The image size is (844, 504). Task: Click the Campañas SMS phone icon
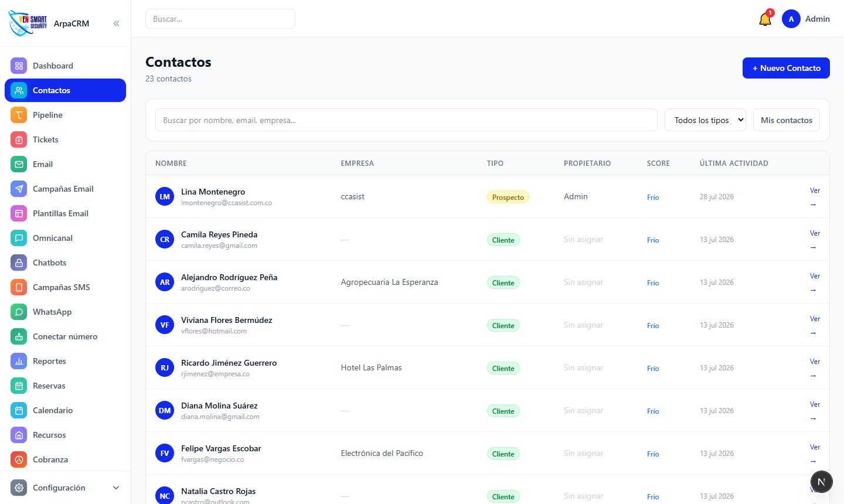pos(19,287)
